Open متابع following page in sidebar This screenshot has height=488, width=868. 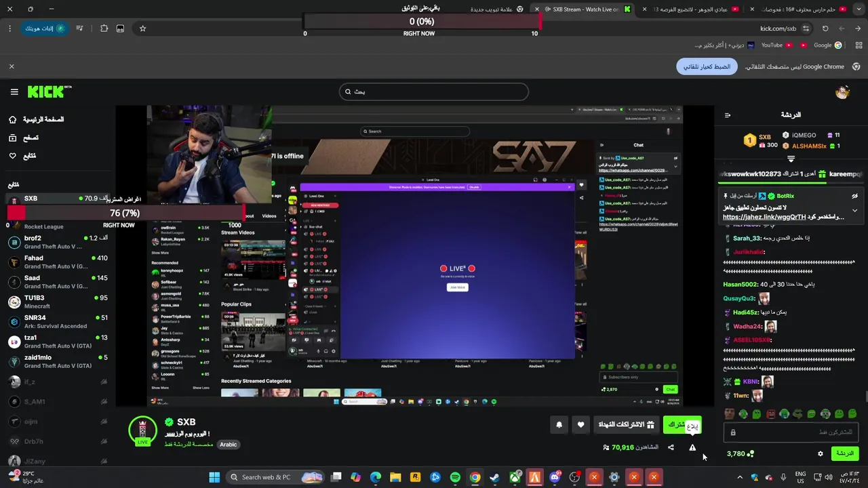click(22, 156)
